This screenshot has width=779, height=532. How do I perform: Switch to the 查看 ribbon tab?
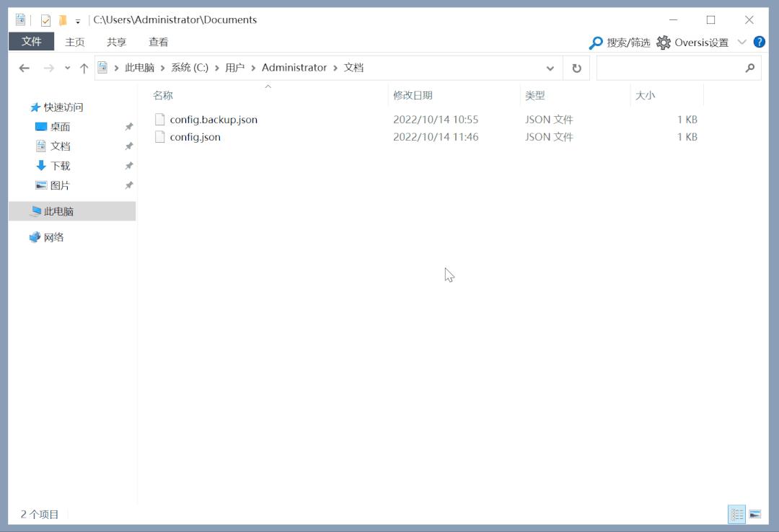(x=157, y=42)
